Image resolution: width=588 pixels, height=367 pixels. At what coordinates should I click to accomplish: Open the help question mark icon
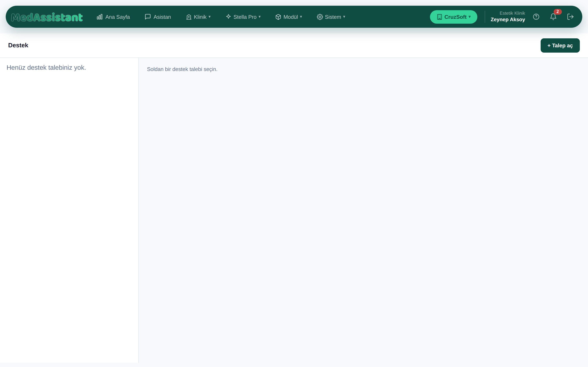click(536, 17)
